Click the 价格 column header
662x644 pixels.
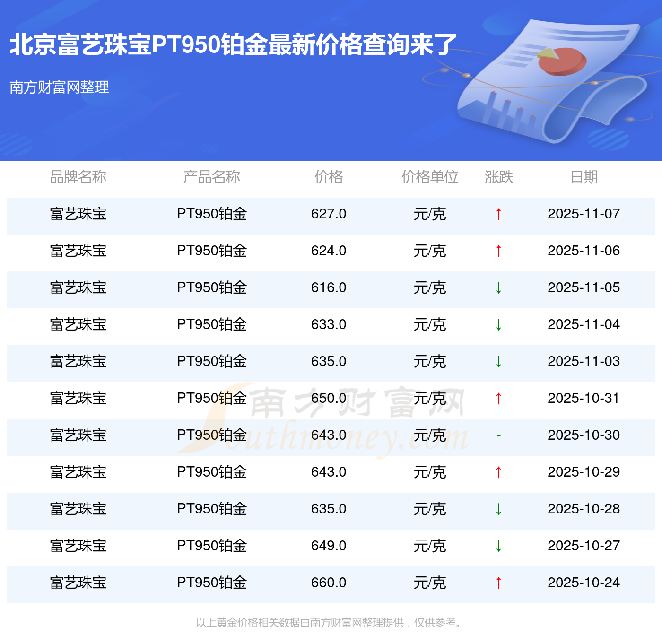click(x=329, y=177)
